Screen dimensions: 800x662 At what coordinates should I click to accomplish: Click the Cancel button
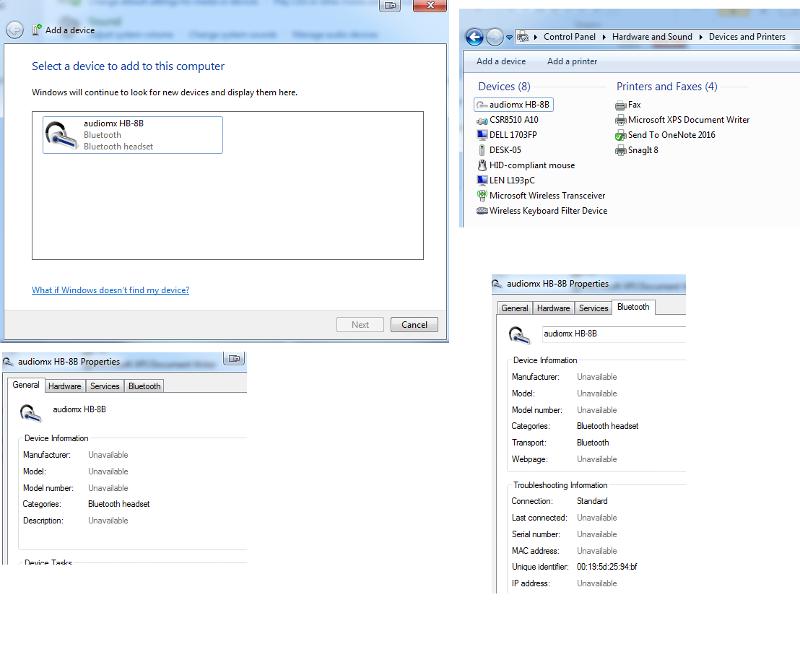point(414,325)
